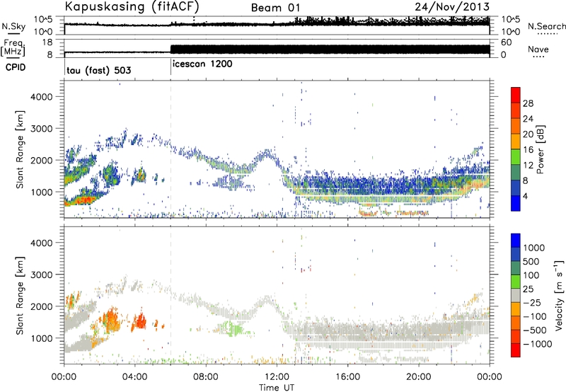This screenshot has height=392, width=566.
Task: Click the 'tau (fast) 503' mode label
Action: tap(99, 70)
